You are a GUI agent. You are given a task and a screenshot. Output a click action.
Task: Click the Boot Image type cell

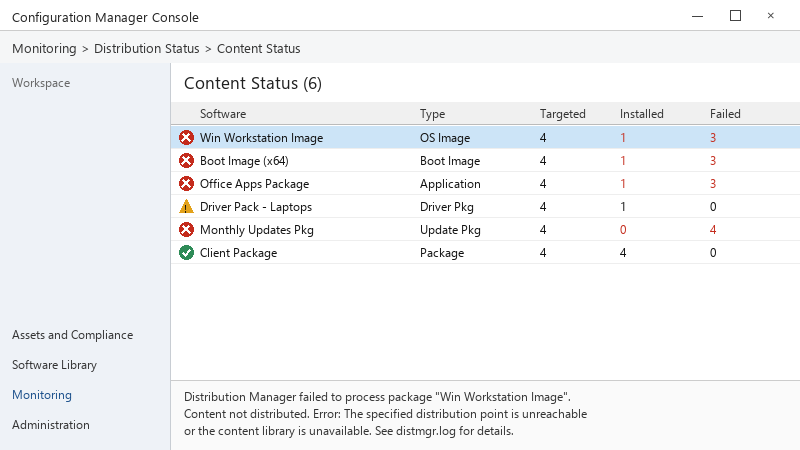pos(450,161)
